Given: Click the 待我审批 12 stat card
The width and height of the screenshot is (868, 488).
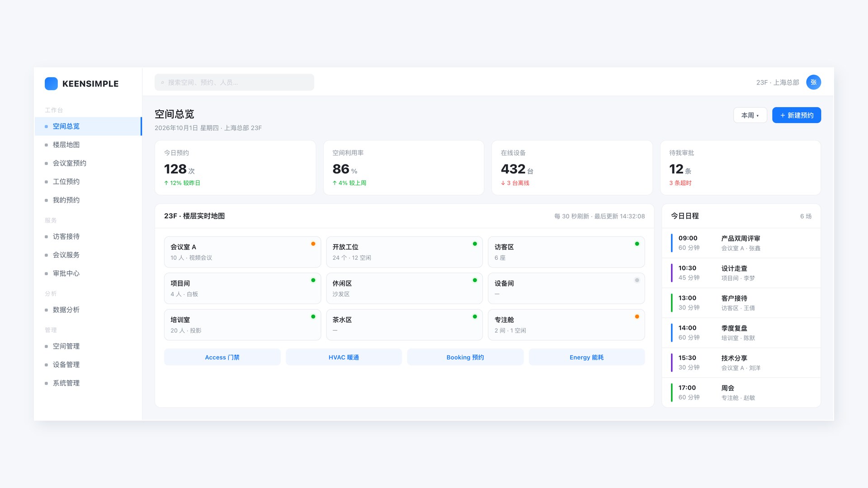Looking at the screenshot, I should coord(741,168).
